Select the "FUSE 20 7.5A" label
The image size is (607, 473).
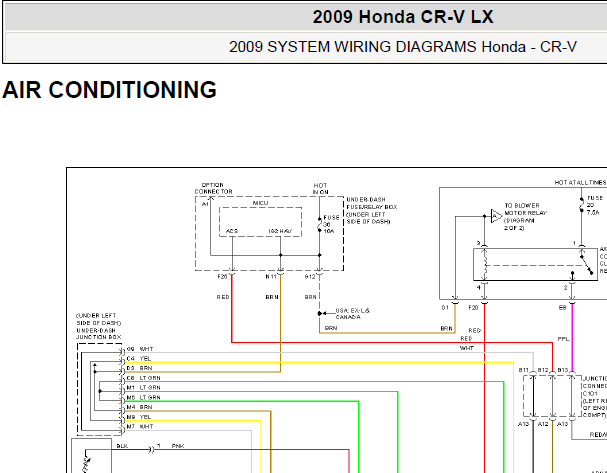595,205
